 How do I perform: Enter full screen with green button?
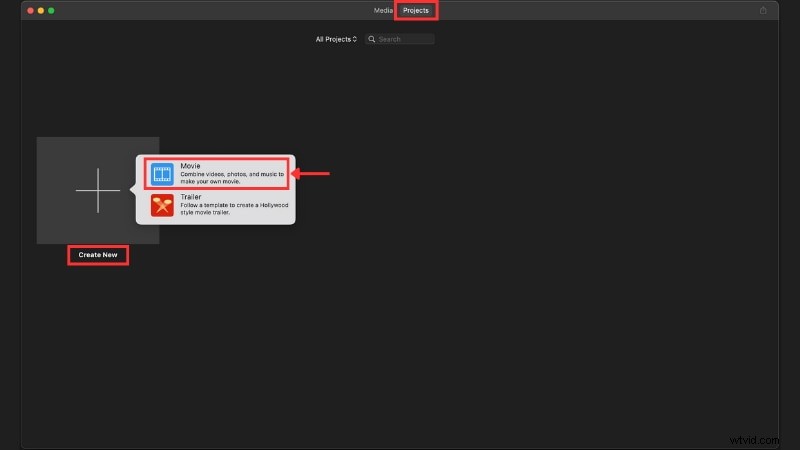pos(51,11)
